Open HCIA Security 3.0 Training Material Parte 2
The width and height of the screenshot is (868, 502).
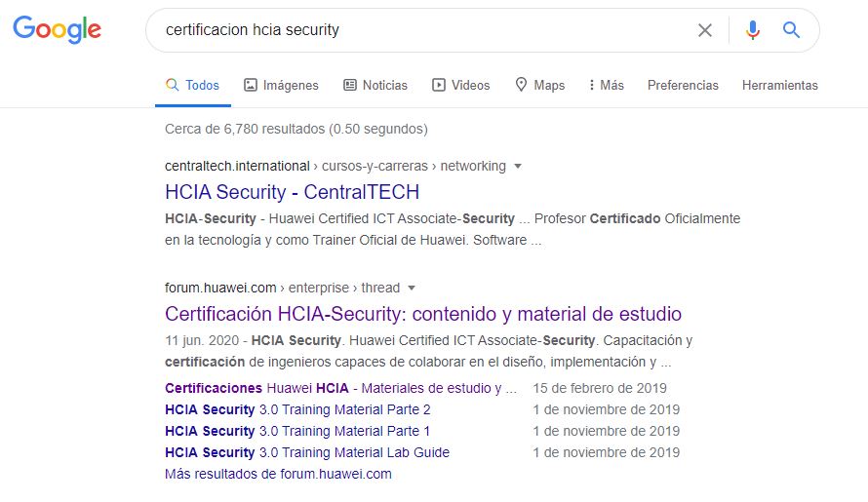pos(297,409)
